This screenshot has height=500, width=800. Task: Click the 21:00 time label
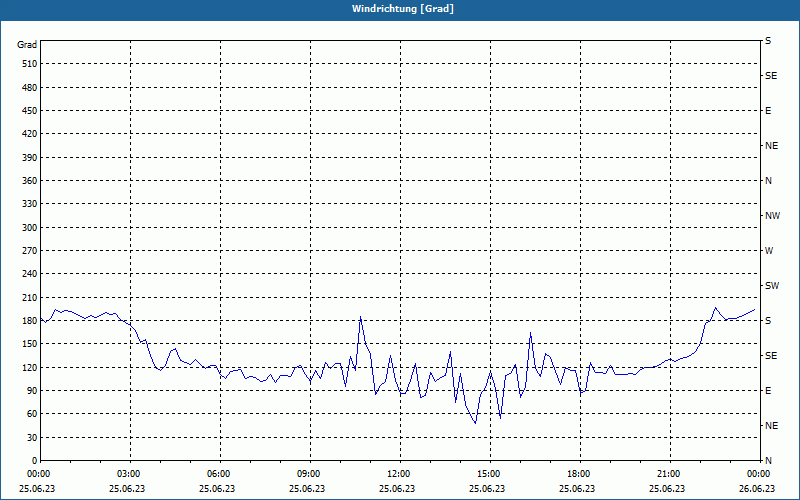670,474
